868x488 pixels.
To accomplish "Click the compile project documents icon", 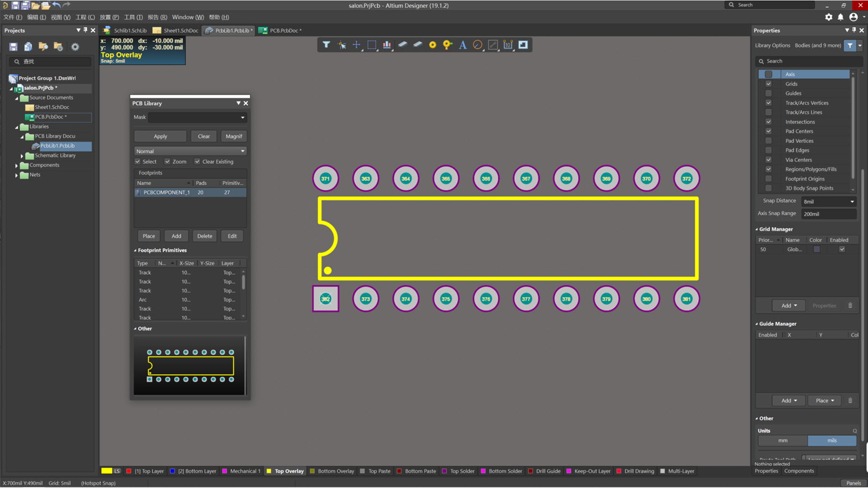I will 28,47.
